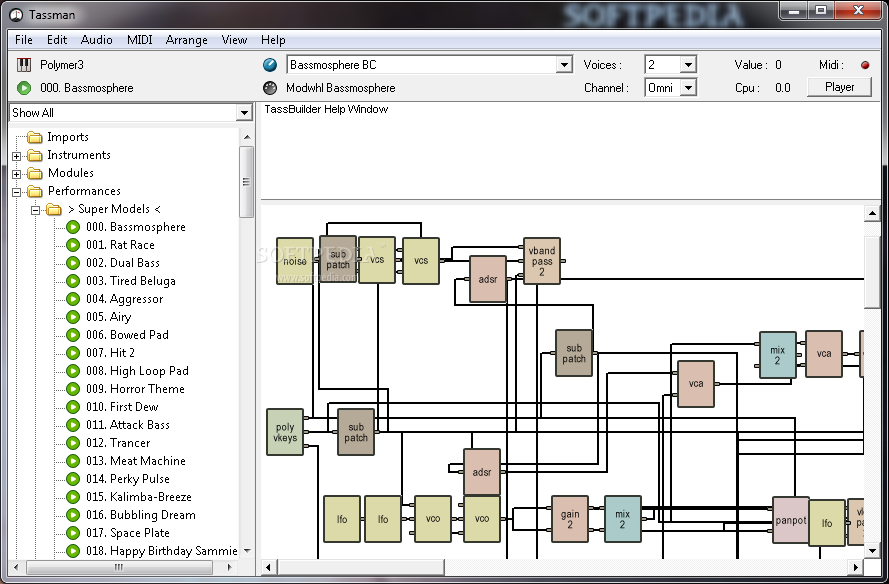The width and height of the screenshot is (889, 584).
Task: Select the vca module at middle right
Action: 696,384
